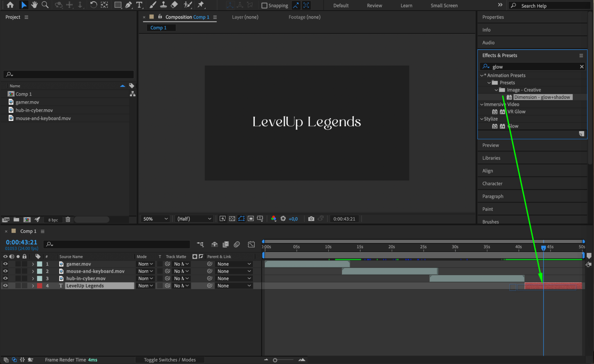
Task: Create new folder in Project panel
Action: (x=16, y=220)
